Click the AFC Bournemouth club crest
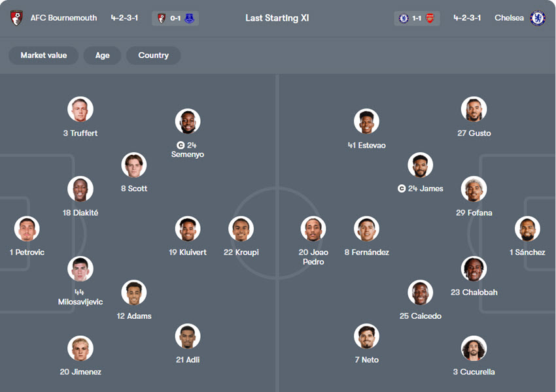This screenshot has width=556, height=392. (17, 18)
